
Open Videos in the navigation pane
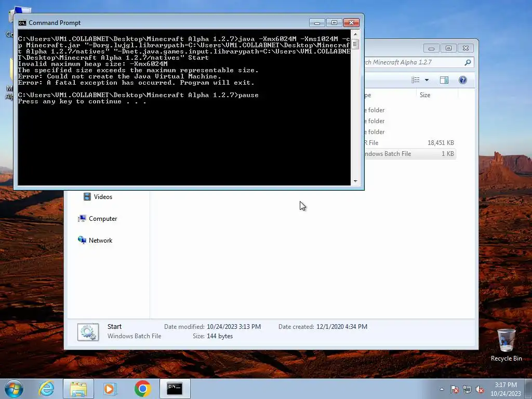point(103,197)
